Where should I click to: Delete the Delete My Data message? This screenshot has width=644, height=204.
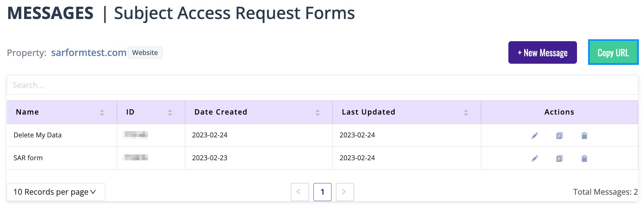pyautogui.click(x=584, y=135)
